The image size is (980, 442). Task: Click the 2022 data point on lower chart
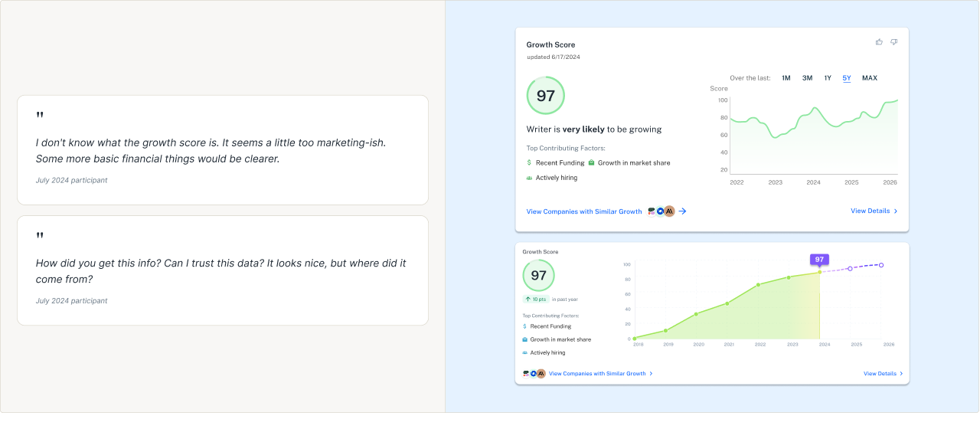(758, 285)
